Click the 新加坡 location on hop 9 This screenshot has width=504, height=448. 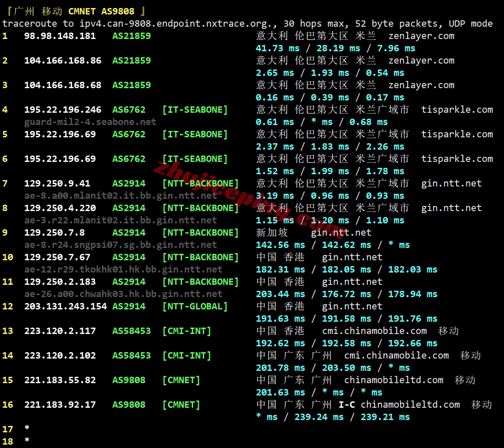coord(272,233)
